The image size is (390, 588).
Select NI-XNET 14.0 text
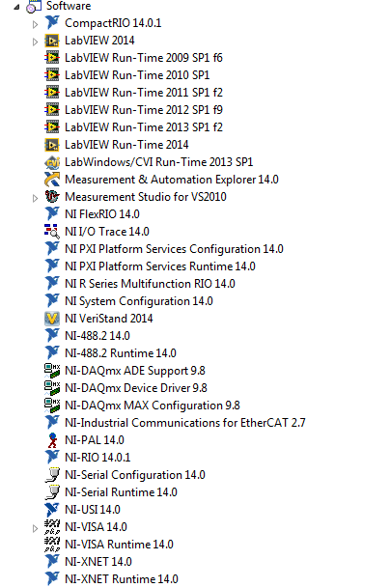point(98,562)
